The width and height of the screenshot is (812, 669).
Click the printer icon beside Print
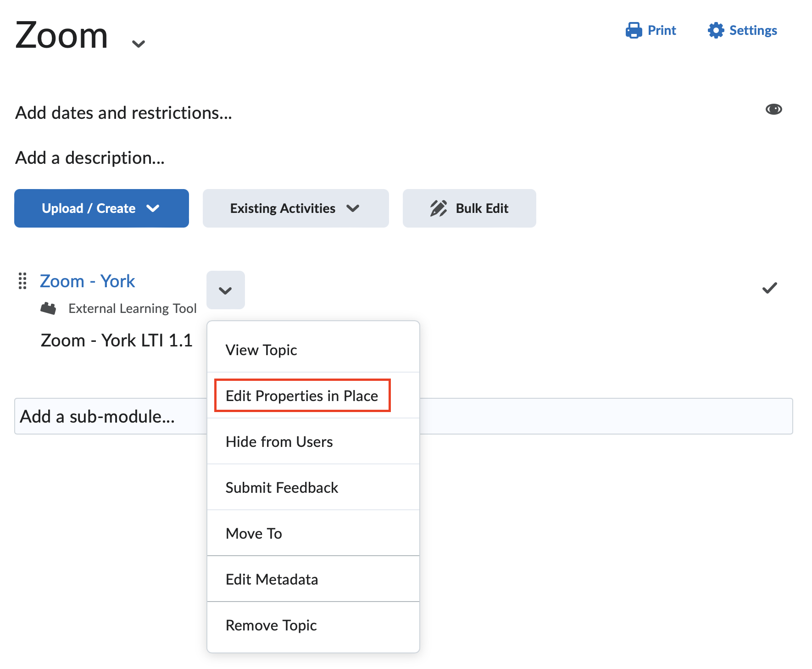point(634,30)
